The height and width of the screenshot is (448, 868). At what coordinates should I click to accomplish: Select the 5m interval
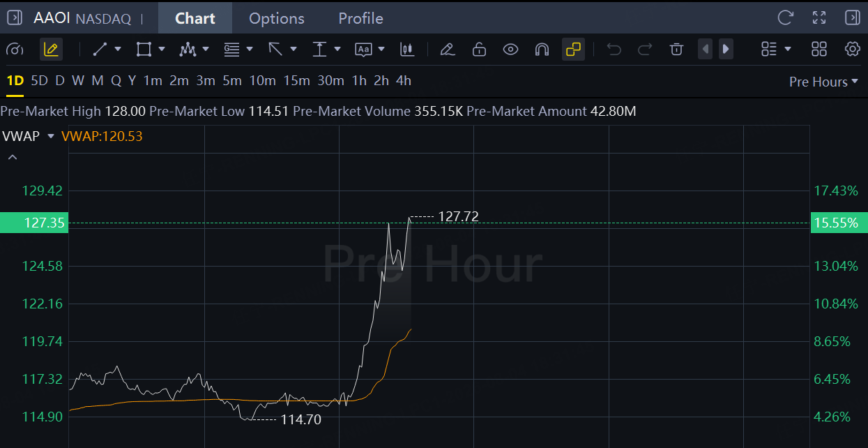point(232,81)
